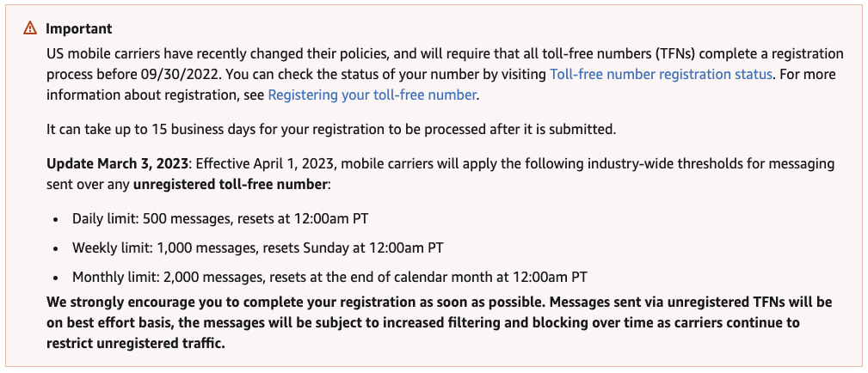
Task: Select the Monthly limit 2,000 messages line
Action: (x=330, y=276)
